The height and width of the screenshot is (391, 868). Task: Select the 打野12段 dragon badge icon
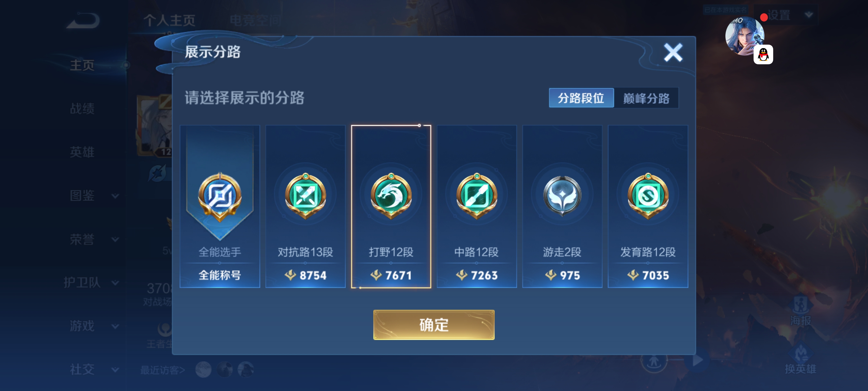pyautogui.click(x=391, y=196)
